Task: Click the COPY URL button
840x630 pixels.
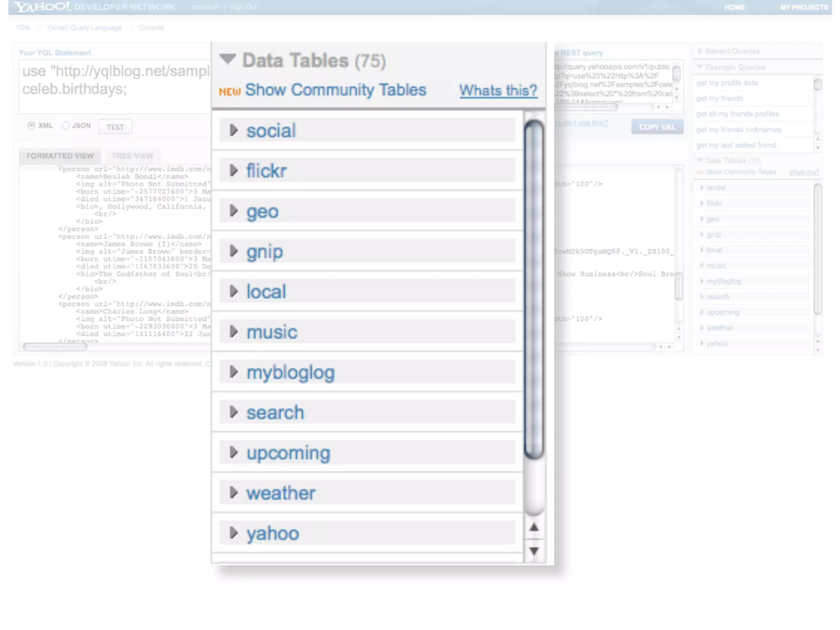Action: tap(657, 127)
